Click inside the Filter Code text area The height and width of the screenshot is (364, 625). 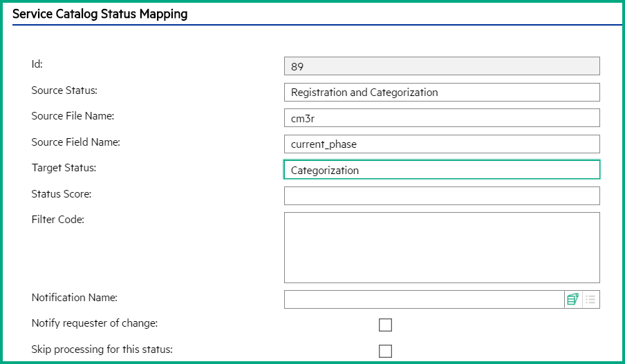coord(442,248)
